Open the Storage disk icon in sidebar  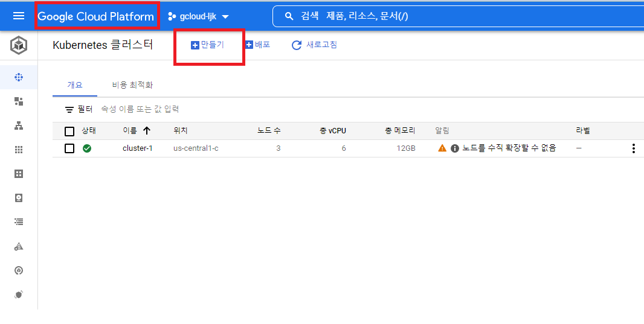(x=19, y=198)
